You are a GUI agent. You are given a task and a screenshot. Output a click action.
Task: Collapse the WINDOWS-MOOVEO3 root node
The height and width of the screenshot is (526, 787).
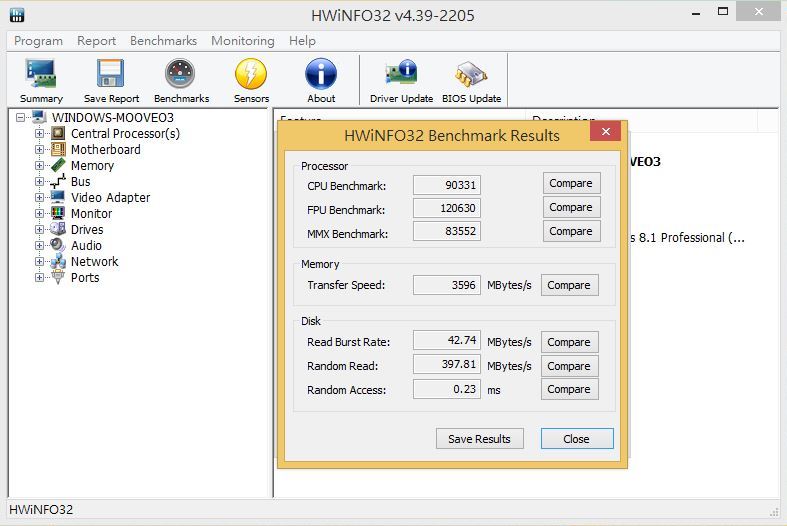click(20, 117)
